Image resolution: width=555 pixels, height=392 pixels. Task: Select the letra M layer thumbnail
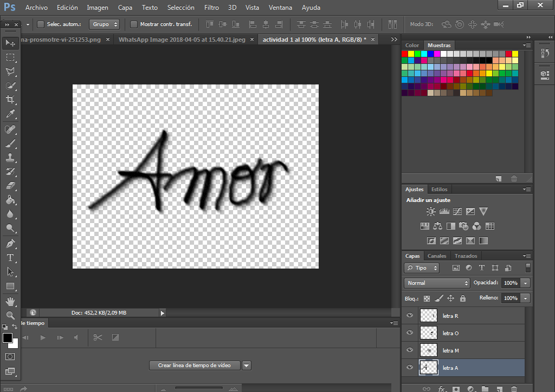click(x=429, y=350)
